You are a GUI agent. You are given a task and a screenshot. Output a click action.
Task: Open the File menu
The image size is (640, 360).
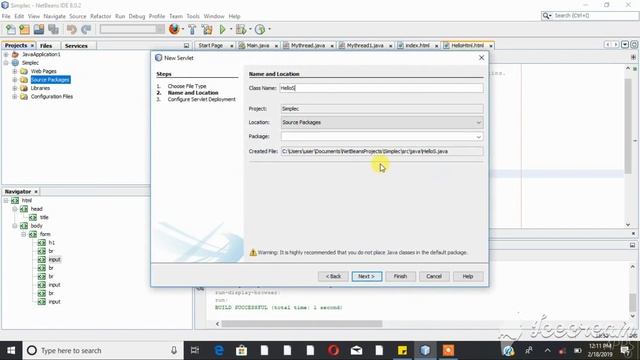(6, 16)
